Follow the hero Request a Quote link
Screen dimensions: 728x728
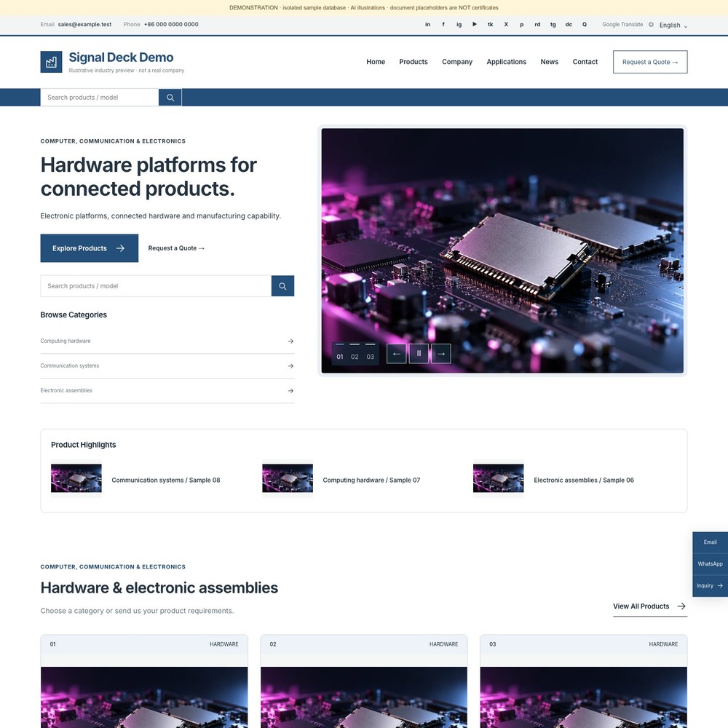(x=176, y=248)
